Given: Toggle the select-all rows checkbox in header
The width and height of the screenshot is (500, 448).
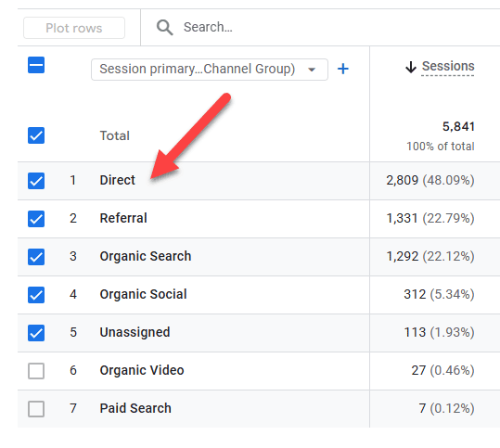Looking at the screenshot, I should tap(36, 65).
